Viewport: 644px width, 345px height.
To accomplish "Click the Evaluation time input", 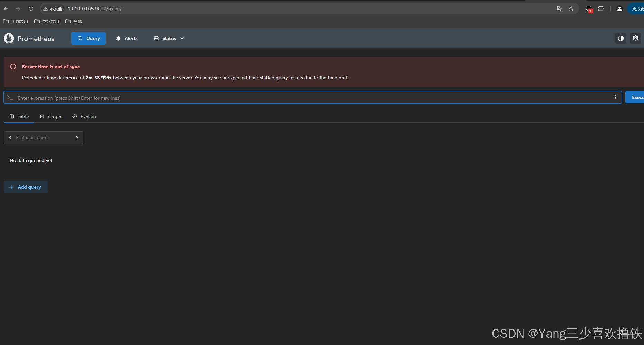I will coord(43,138).
